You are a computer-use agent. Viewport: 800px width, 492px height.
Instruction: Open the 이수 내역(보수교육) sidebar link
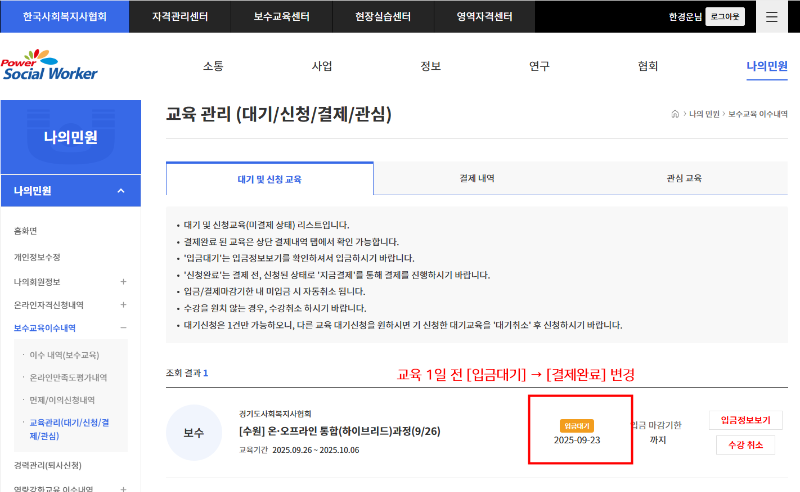[64, 355]
